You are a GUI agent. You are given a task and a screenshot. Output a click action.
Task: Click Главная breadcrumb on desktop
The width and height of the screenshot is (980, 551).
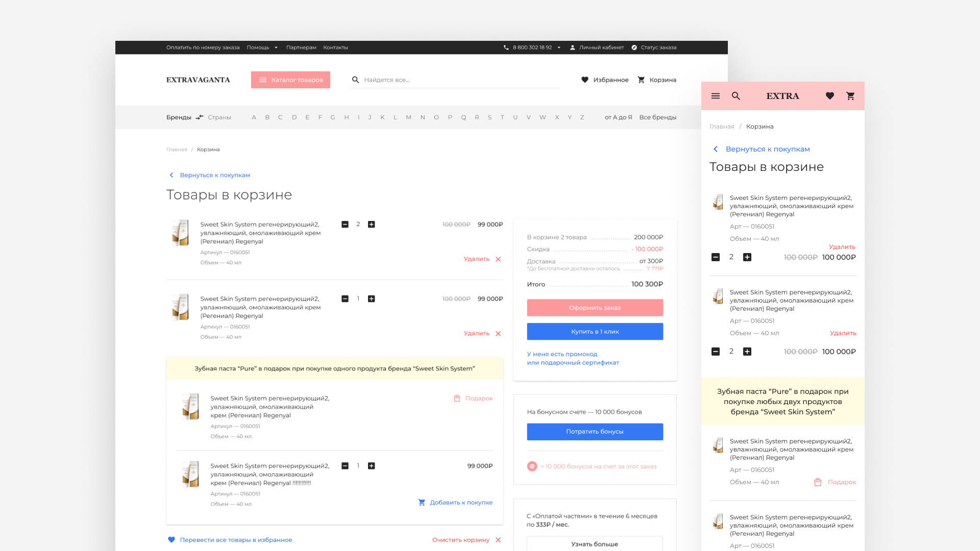(177, 149)
